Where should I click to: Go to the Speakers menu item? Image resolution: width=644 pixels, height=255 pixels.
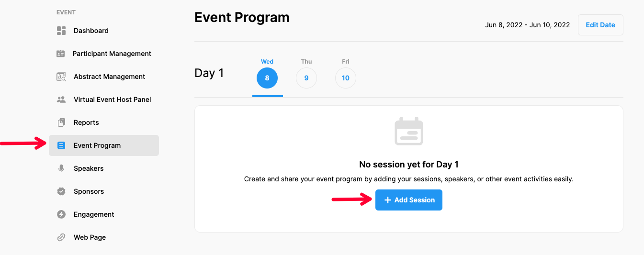tap(89, 168)
